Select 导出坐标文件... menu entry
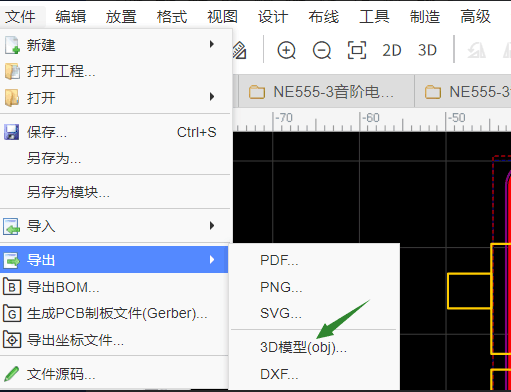511x392 pixels. pyautogui.click(x=115, y=340)
